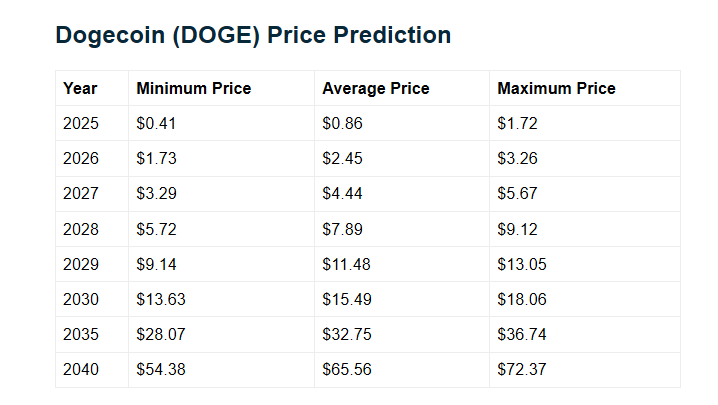The width and height of the screenshot is (718, 405).
Task: Click the $0.86 average price cell
Action: [x=342, y=124]
